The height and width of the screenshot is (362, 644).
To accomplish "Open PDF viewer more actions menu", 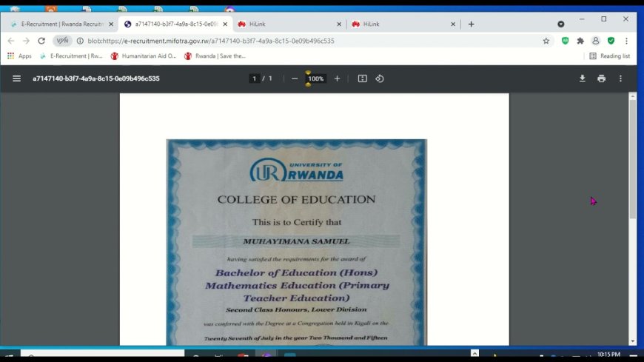I will [620, 78].
